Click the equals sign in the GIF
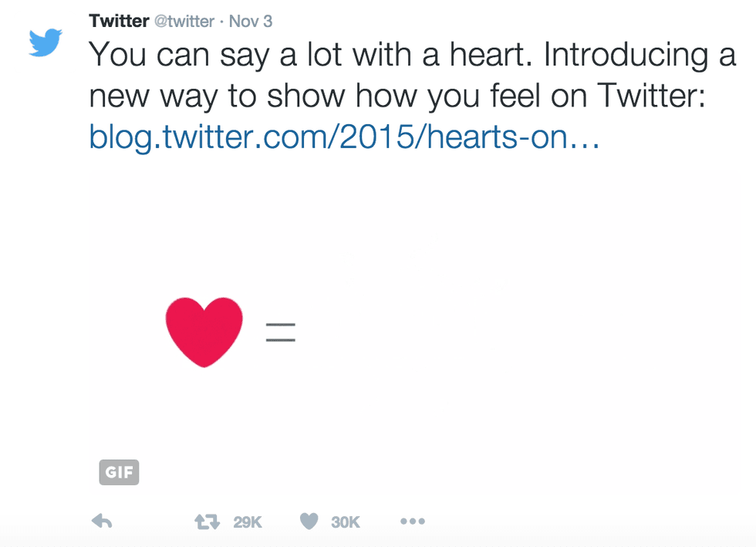Image resolution: width=756 pixels, height=547 pixels. pyautogui.click(x=281, y=332)
